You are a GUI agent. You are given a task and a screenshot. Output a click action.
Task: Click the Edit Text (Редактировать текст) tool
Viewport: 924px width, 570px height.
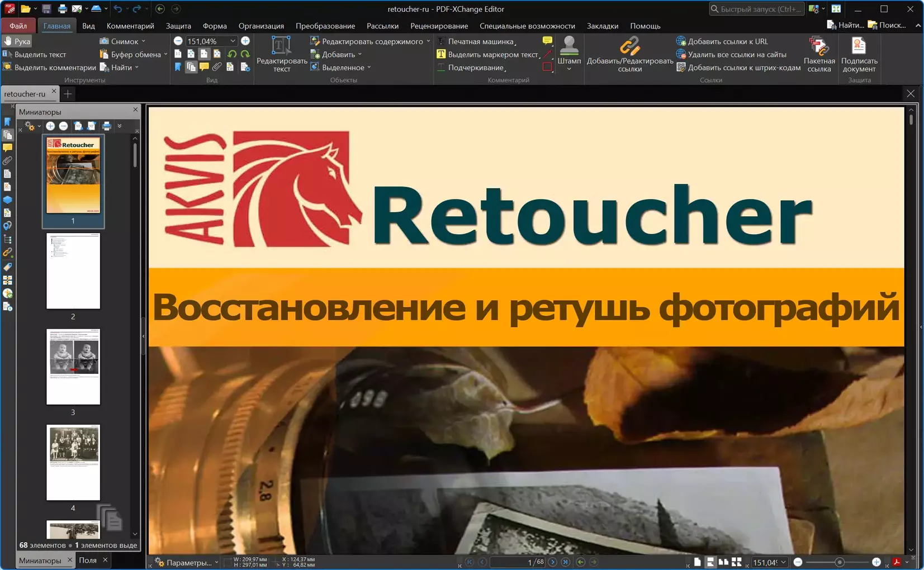[281, 54]
